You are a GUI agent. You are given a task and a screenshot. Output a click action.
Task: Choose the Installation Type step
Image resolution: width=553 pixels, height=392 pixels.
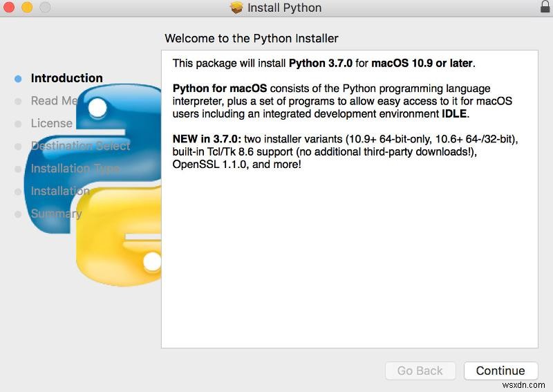(75, 169)
